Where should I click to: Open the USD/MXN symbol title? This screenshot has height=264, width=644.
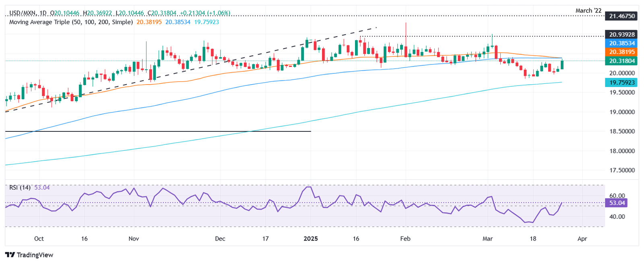point(23,13)
